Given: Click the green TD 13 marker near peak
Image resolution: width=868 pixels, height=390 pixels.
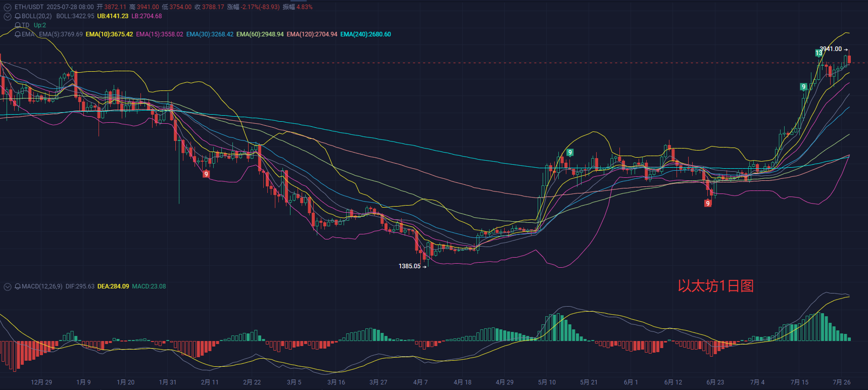Looking at the screenshot, I should pos(818,53).
